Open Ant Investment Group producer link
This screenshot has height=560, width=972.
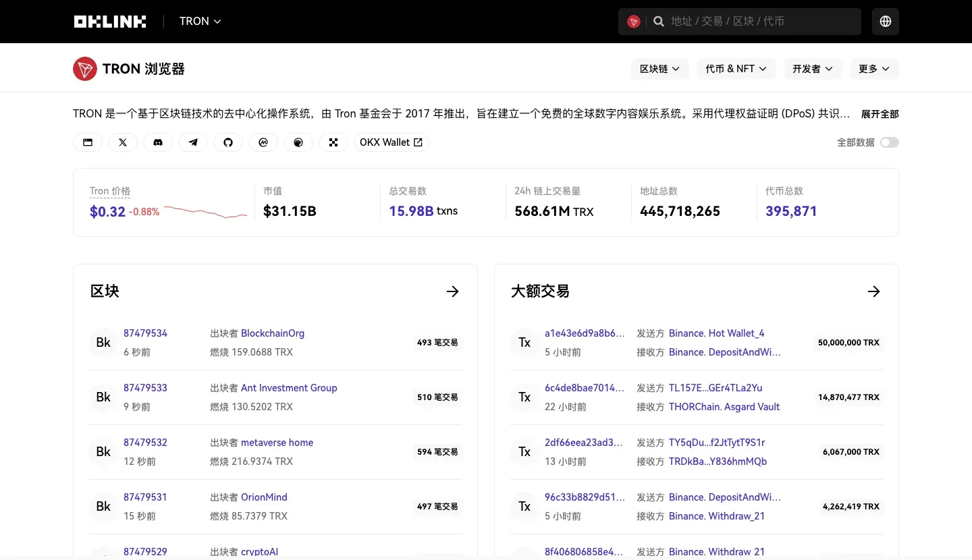pos(289,388)
